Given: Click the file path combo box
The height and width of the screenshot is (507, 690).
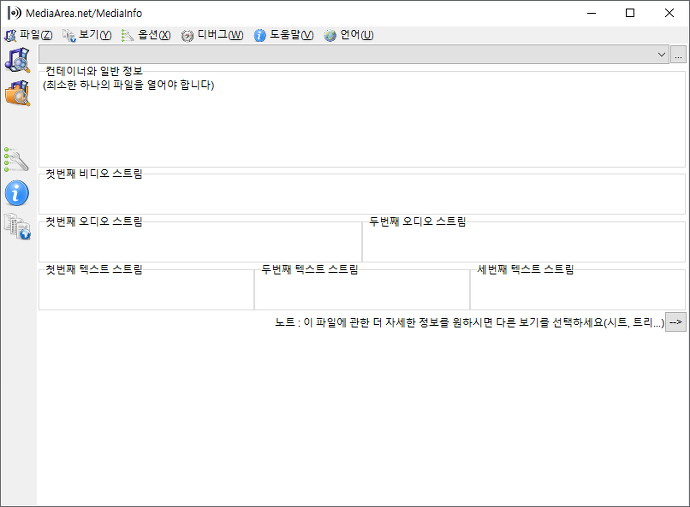Looking at the screenshot, I should click(x=353, y=55).
